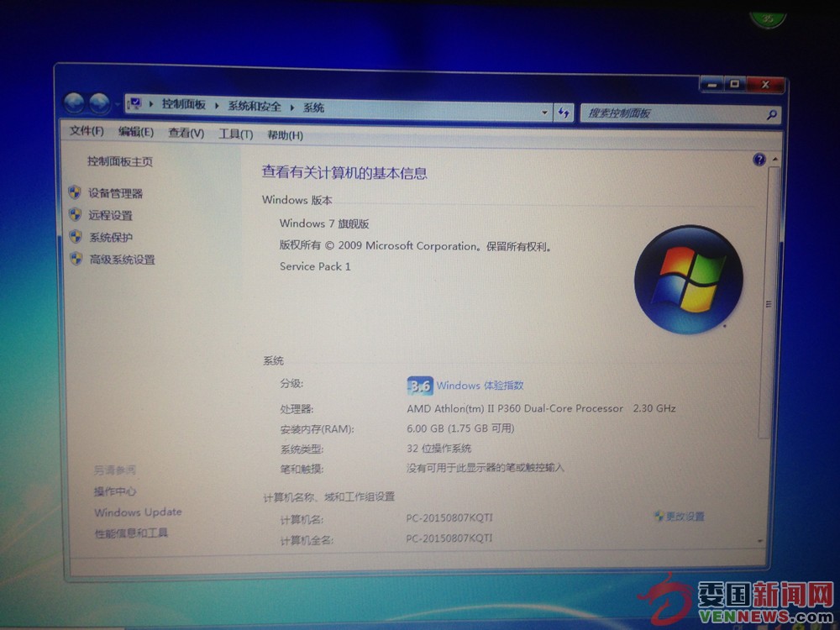
Task: Click the 32 位操作系统 value
Action: pos(439,448)
